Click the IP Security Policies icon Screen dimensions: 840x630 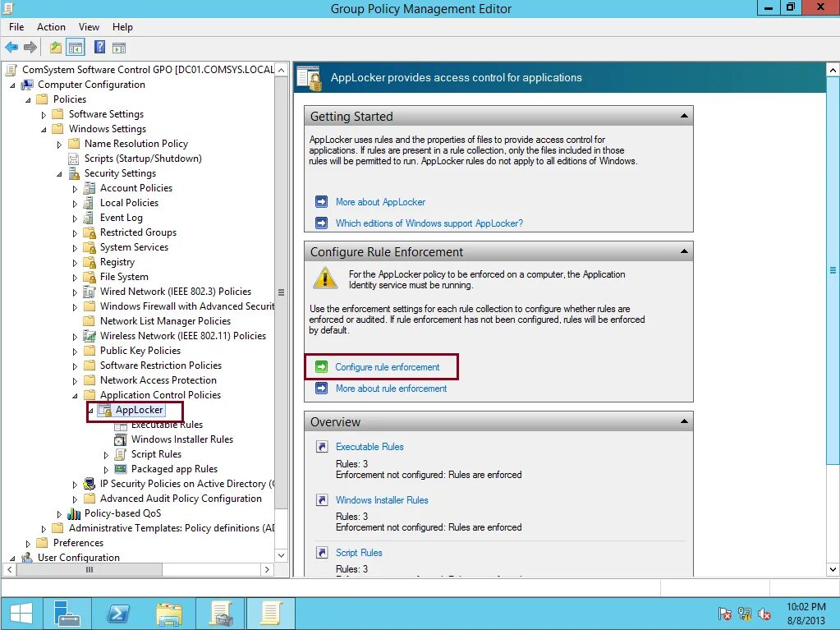point(90,484)
